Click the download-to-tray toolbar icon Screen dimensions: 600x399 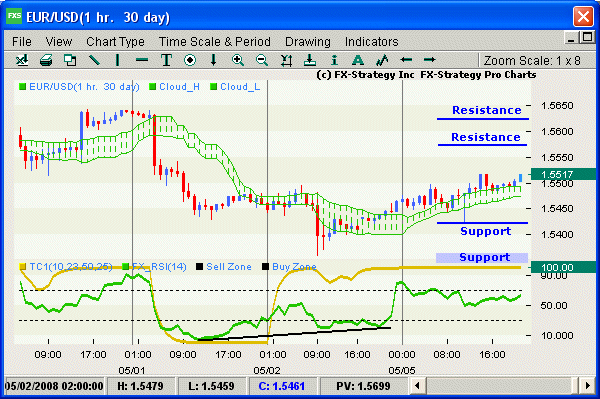tap(310, 60)
